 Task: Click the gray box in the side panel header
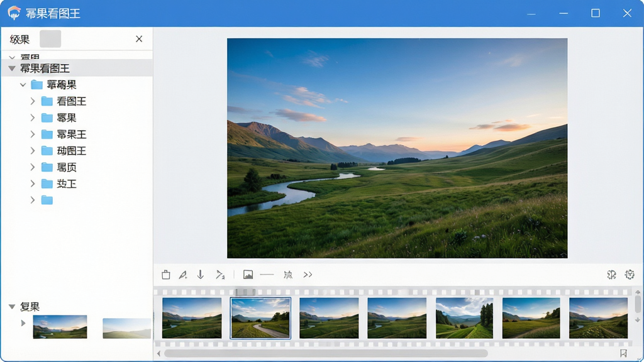(x=50, y=39)
